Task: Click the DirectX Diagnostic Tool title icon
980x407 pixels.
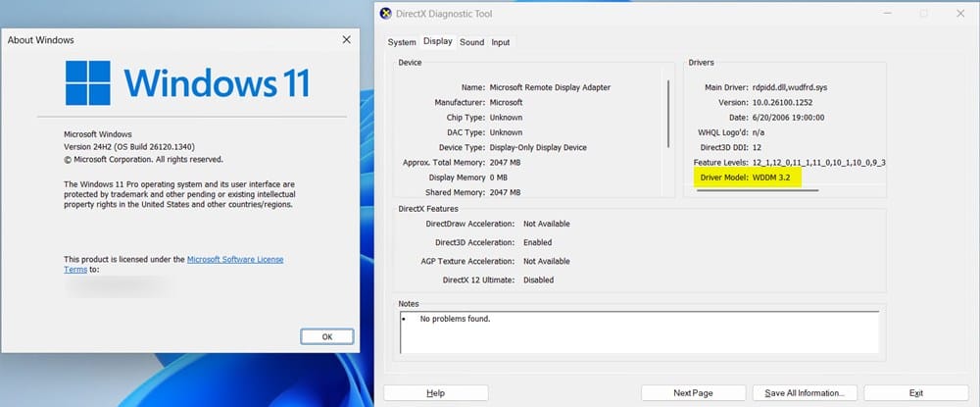Action: tap(385, 13)
